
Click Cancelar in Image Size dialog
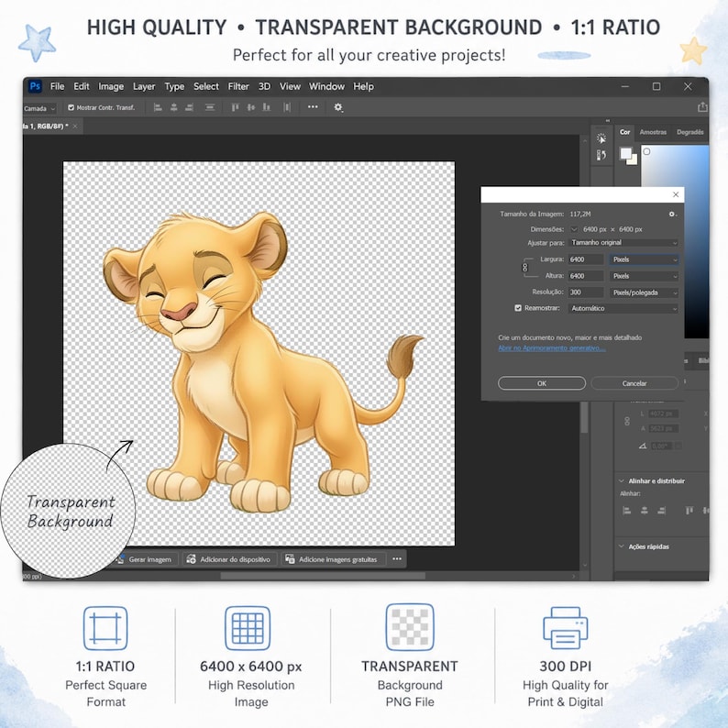pyautogui.click(x=634, y=383)
